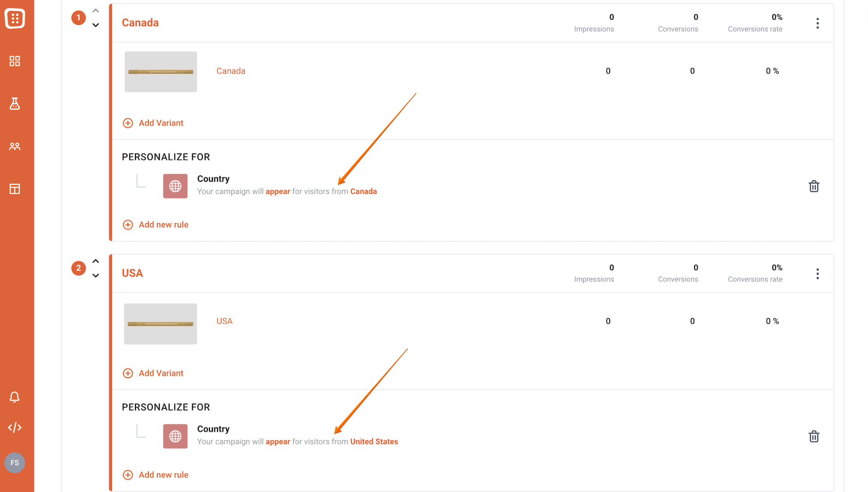Open the Canada variant thumbnail preview

pos(161,72)
